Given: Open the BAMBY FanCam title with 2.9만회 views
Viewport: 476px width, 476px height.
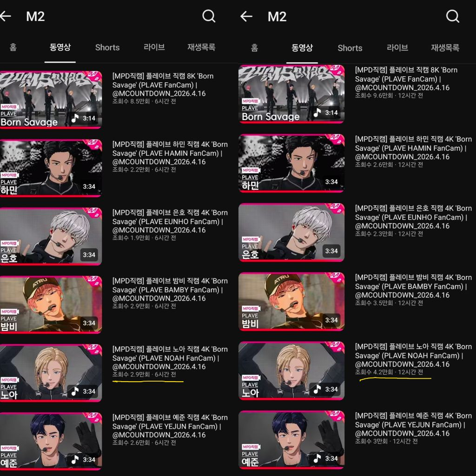Looking at the screenshot, I should 170,290.
